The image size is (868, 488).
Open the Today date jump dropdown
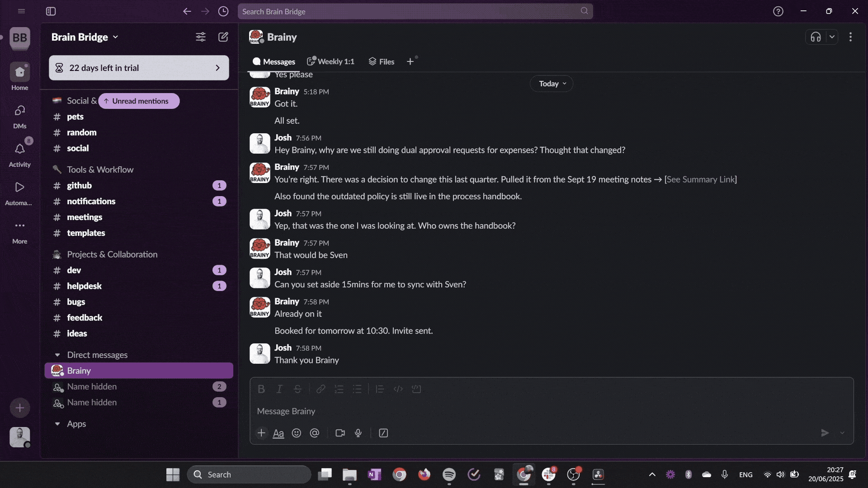[x=552, y=84]
